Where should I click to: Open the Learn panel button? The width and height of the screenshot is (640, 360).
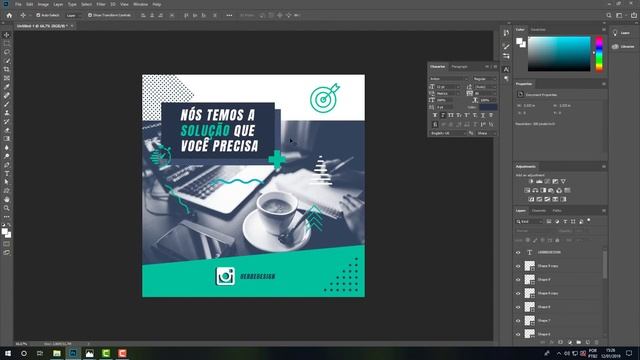click(x=622, y=33)
